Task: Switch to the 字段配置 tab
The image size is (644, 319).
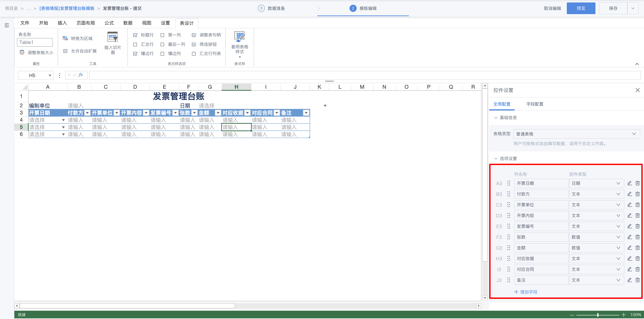Action: (535, 104)
